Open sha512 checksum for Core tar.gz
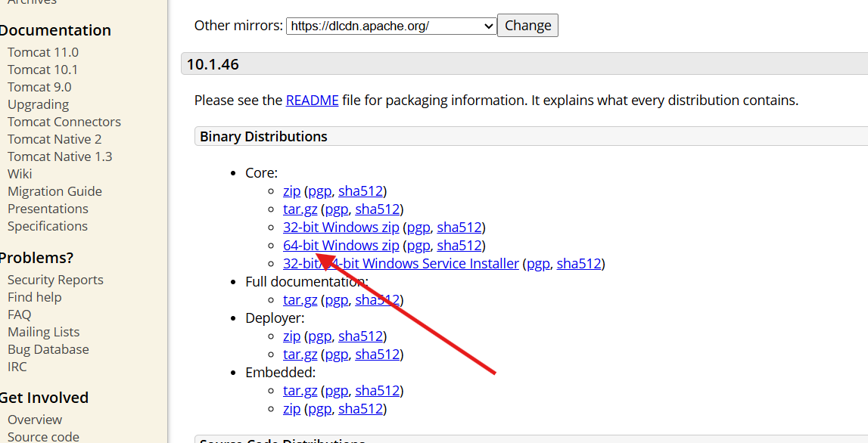This screenshot has width=868, height=443. click(378, 209)
